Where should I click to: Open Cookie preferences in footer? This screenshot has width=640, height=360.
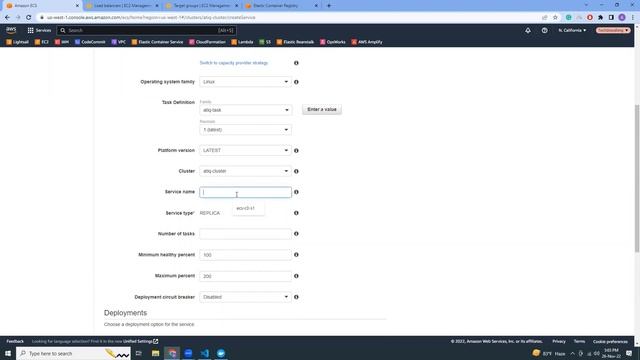pos(610,341)
